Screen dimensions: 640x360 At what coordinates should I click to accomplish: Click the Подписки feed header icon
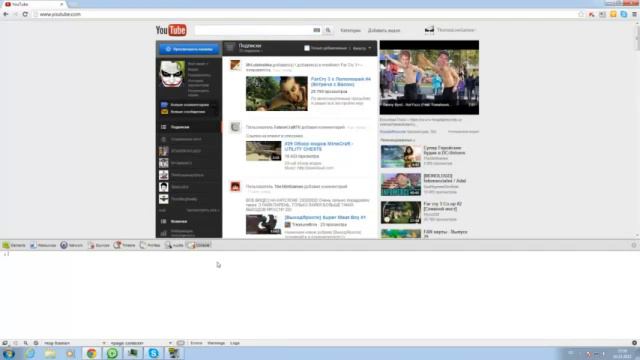[x=230, y=47]
